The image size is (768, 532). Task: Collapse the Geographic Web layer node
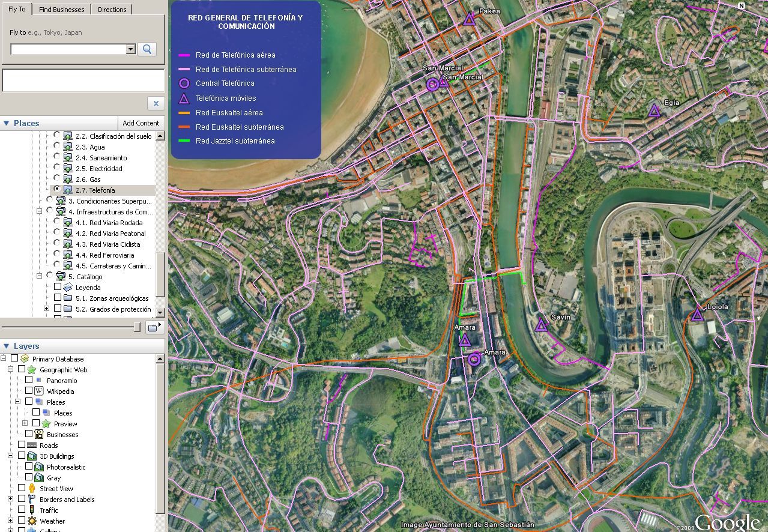point(11,370)
